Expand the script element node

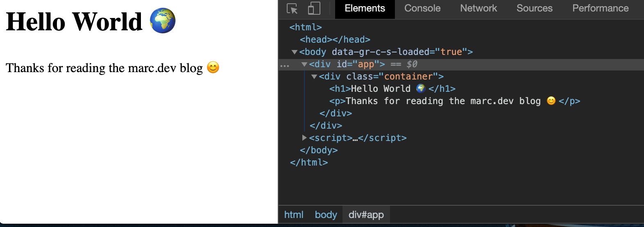point(304,138)
